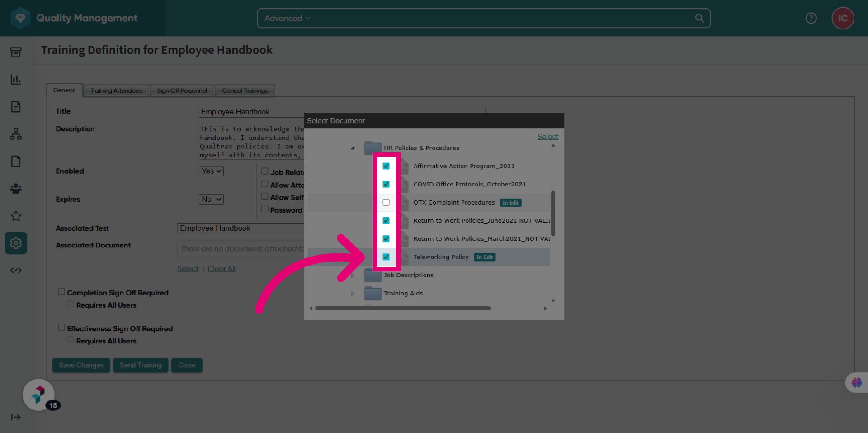Select the Teleworking Policy row text
This screenshot has height=433, width=868.
tap(441, 257)
